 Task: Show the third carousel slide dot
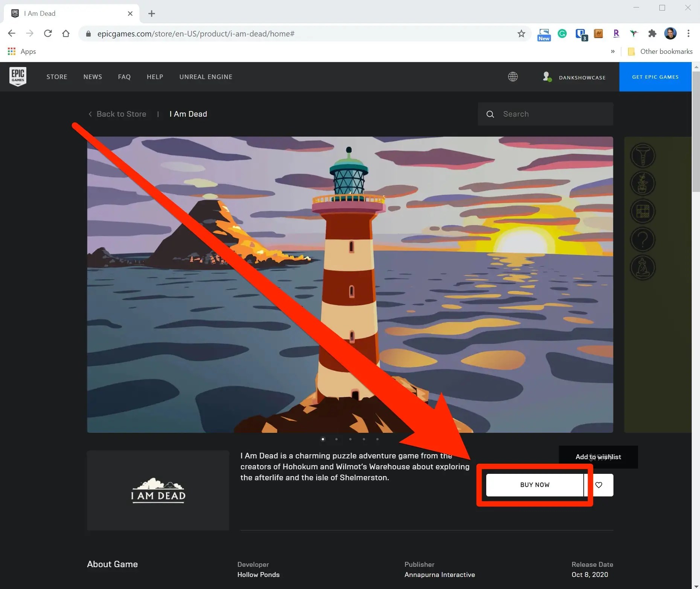[350, 439]
